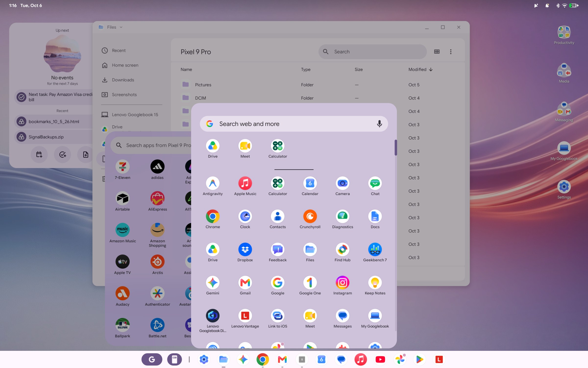
Task: Open Dropbox in the app launcher
Action: point(245,252)
